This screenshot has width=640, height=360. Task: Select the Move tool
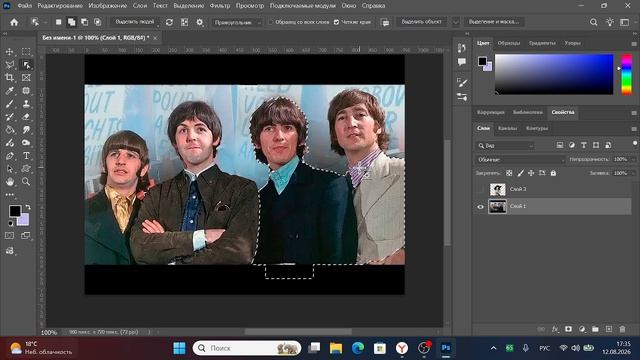[9, 52]
